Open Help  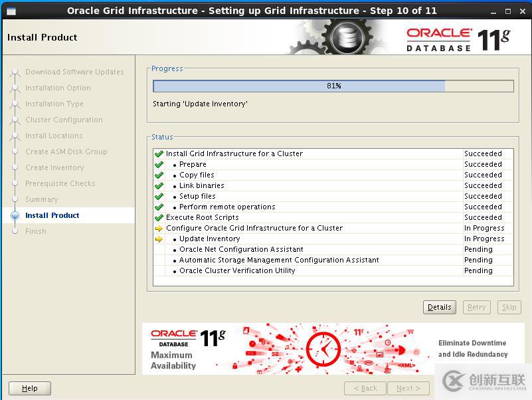[x=30, y=388]
